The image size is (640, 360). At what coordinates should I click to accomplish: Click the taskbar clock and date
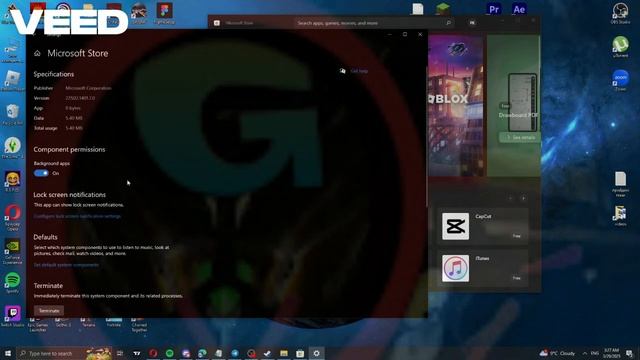pos(611,353)
